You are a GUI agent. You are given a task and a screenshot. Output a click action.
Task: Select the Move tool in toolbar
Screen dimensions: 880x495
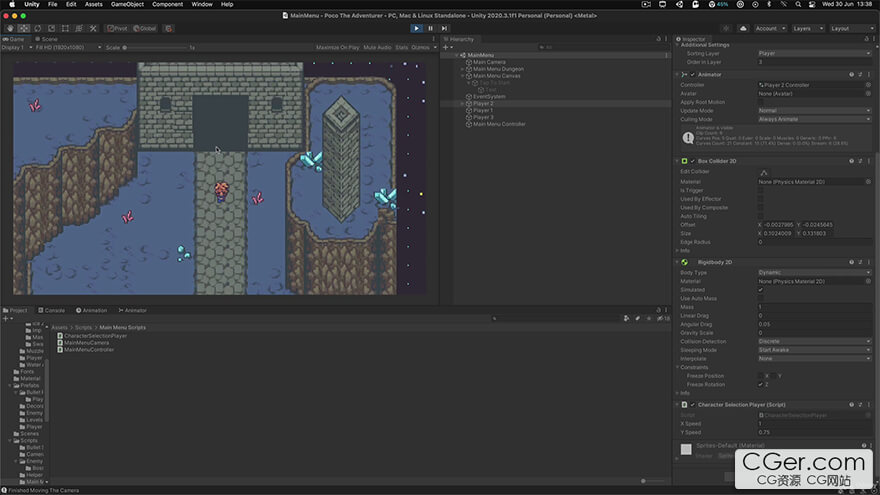point(24,28)
